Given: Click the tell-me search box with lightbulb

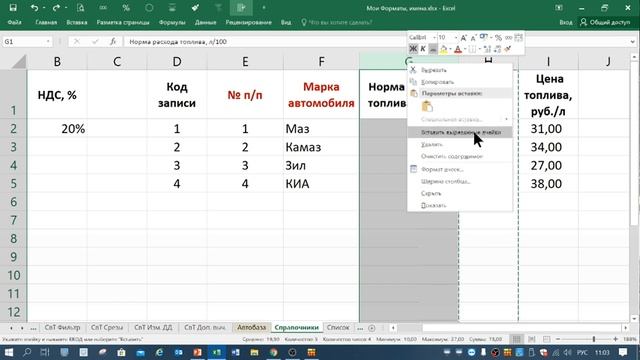Looking at the screenshot, I should [337, 22].
